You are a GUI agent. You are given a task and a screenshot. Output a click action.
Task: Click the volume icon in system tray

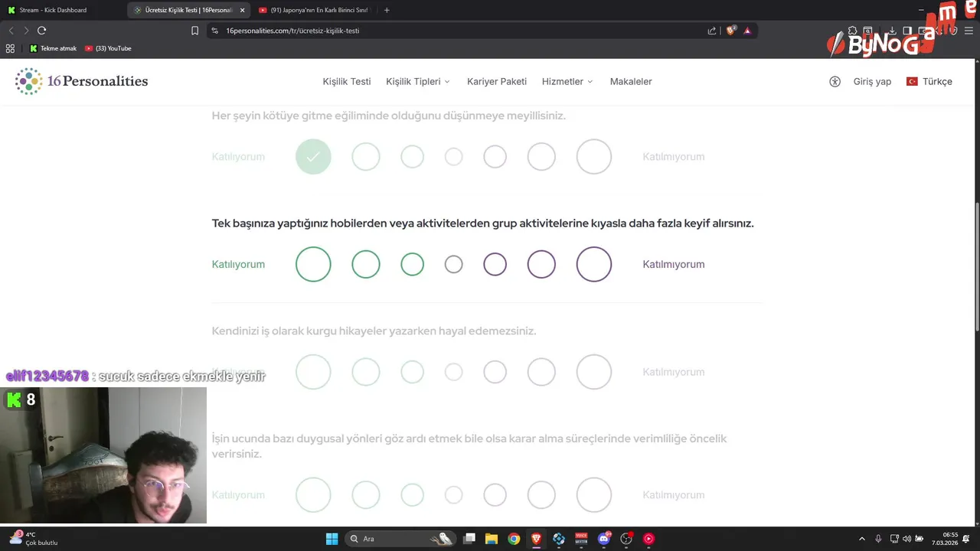tap(906, 539)
